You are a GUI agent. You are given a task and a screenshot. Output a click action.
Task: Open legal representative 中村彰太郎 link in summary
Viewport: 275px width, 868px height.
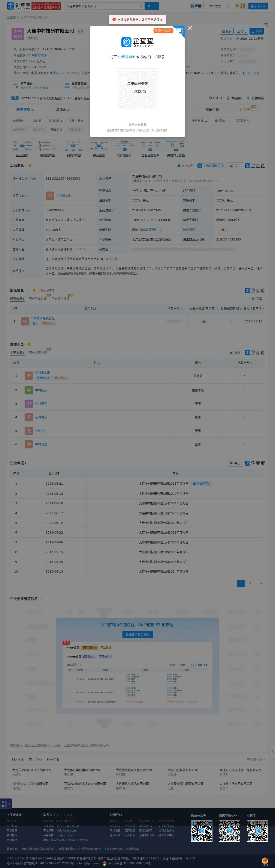coord(39,55)
